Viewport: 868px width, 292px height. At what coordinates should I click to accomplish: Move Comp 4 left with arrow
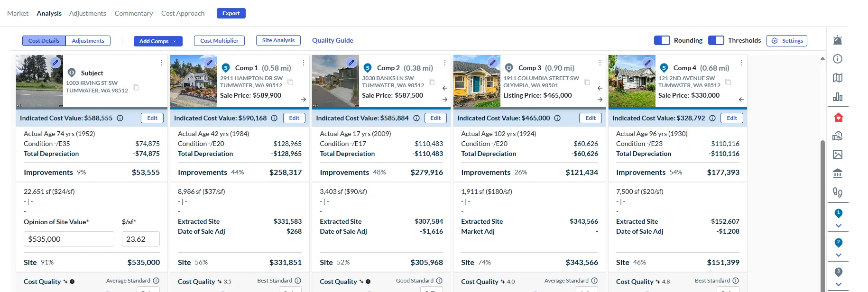coord(741,100)
